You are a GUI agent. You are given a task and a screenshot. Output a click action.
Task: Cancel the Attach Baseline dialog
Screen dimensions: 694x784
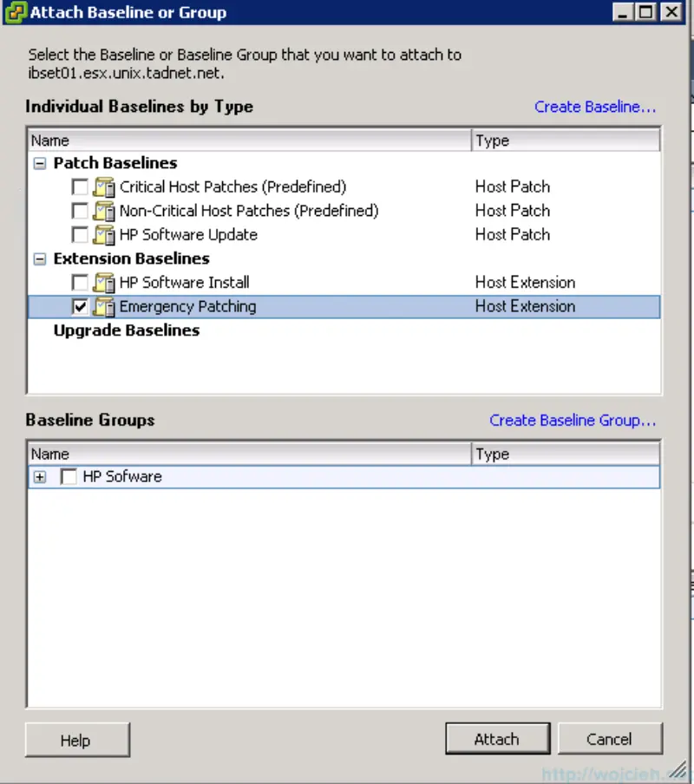[611, 738]
